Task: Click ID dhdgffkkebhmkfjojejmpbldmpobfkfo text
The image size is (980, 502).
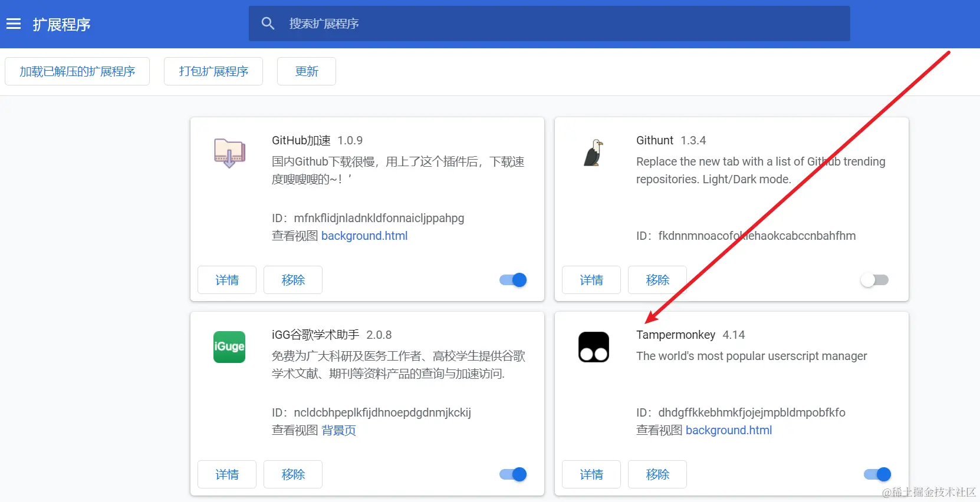Action: [741, 412]
